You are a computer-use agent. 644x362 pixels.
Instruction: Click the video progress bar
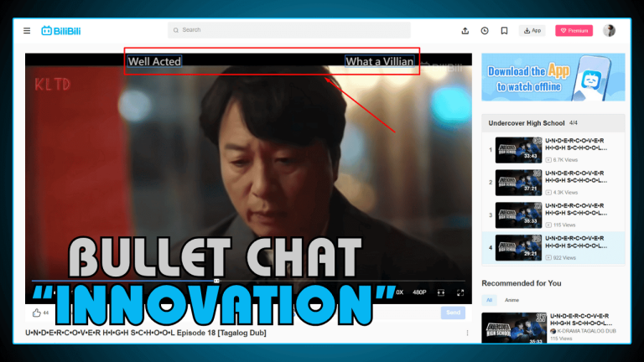click(x=252, y=281)
